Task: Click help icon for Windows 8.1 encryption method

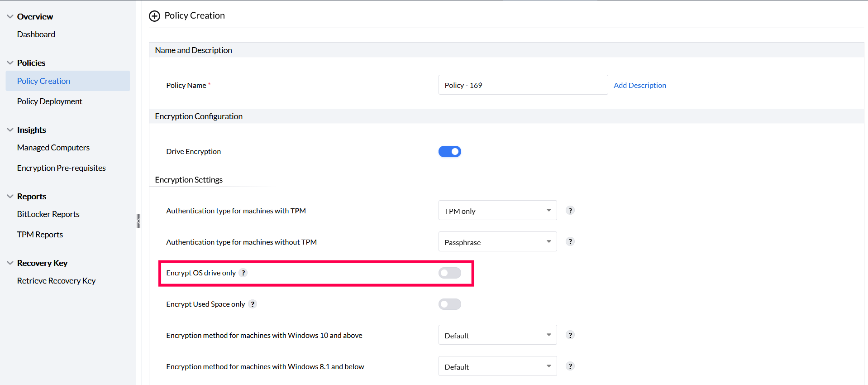Action: (570, 366)
